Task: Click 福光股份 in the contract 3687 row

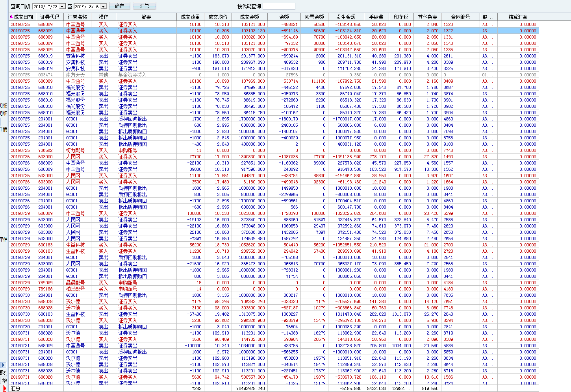Action: (75, 87)
